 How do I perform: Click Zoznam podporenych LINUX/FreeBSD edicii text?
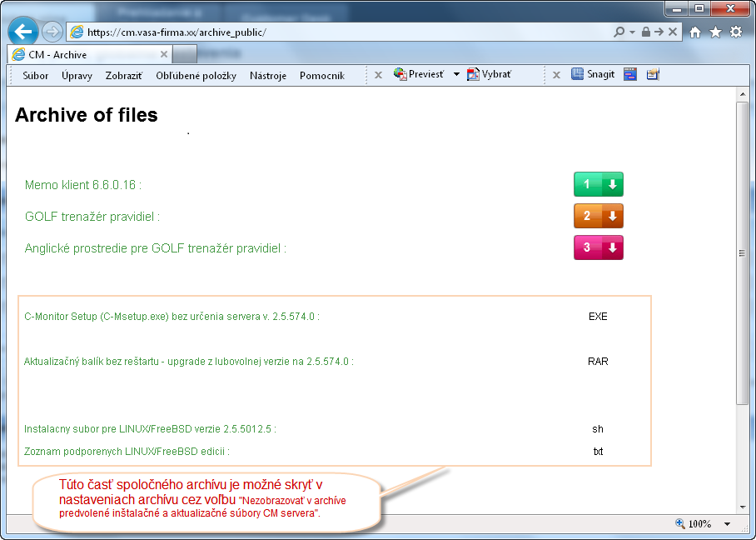coord(127,452)
